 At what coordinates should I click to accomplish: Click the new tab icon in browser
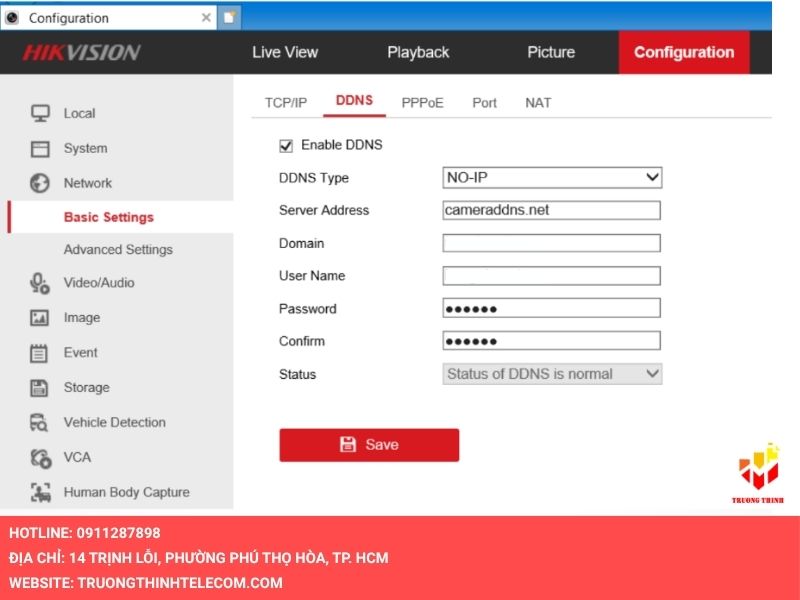(229, 17)
